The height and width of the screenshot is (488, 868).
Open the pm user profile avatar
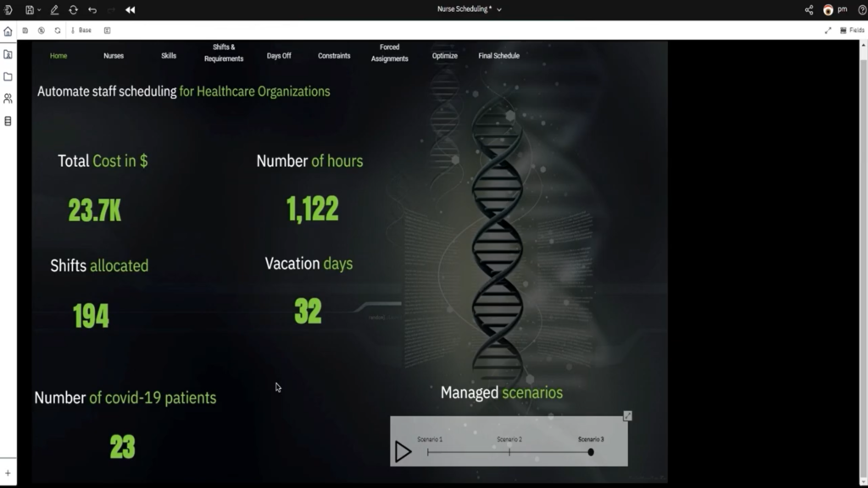(828, 10)
